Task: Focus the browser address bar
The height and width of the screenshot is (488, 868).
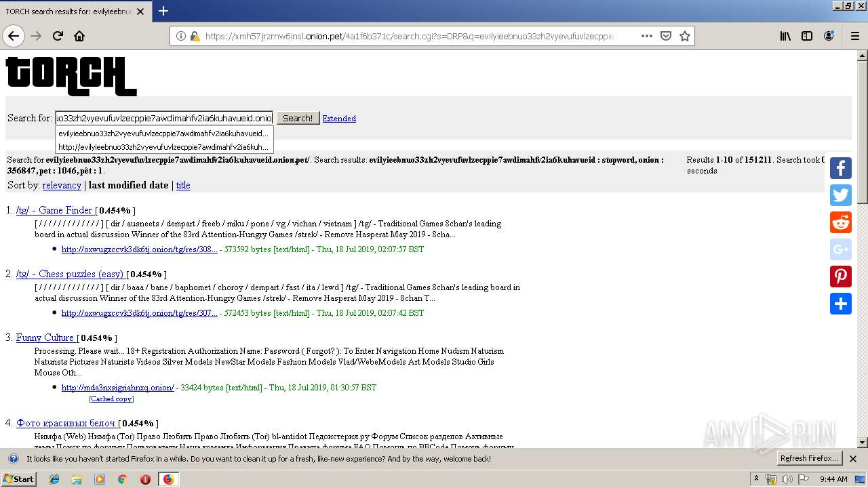Action: tap(410, 36)
